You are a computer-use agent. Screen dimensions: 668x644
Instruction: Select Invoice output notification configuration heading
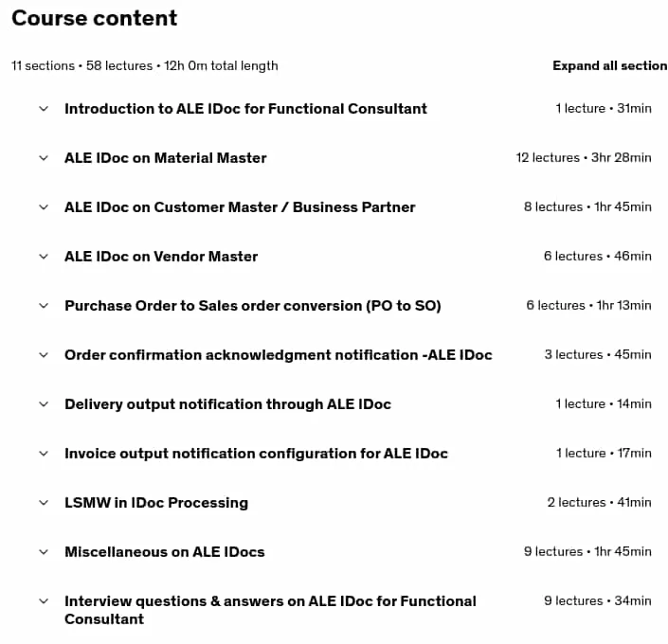click(256, 454)
